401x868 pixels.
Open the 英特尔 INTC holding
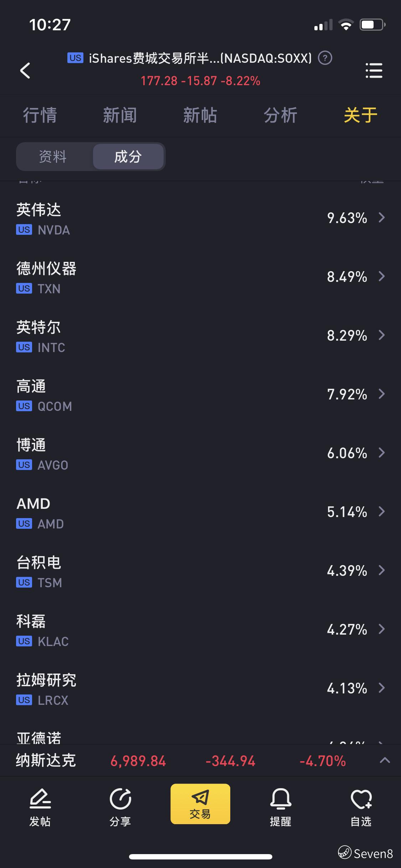click(x=200, y=336)
